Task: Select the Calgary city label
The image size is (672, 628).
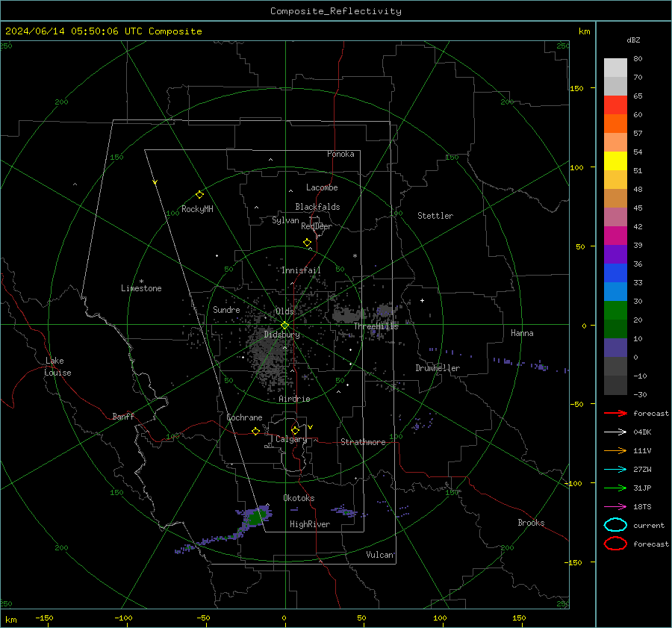Action: 291,439
